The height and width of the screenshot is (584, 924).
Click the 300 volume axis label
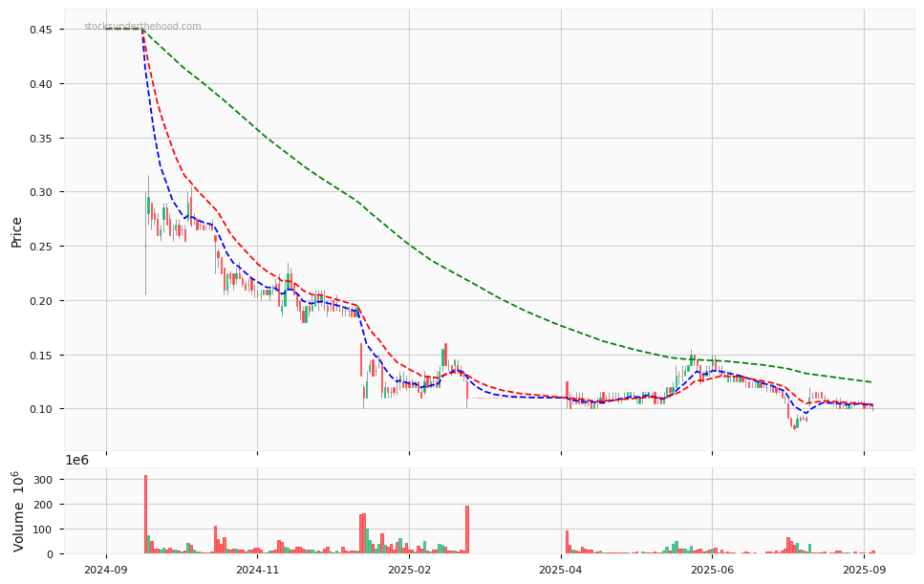pyautogui.click(x=45, y=480)
